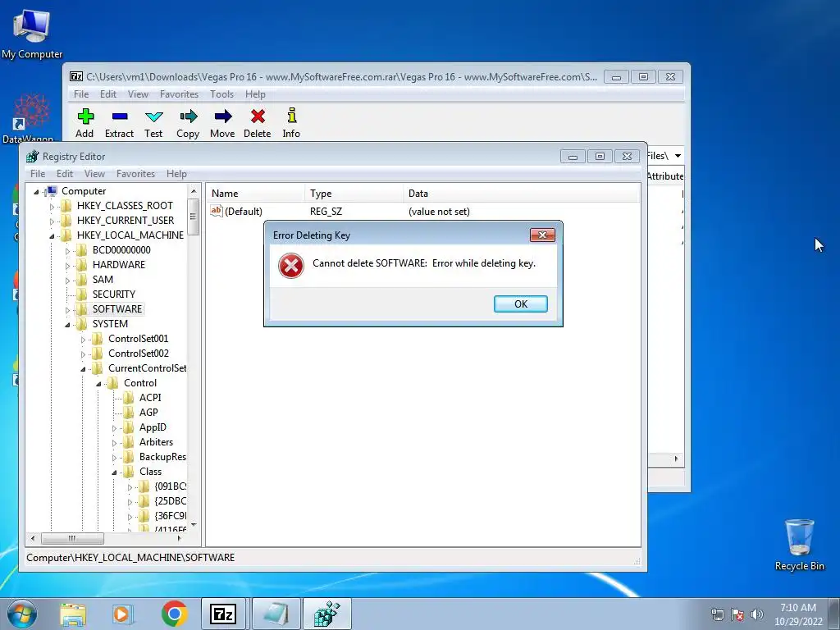Image resolution: width=840 pixels, height=630 pixels.
Task: Click the Test icon in 7-Zip
Action: tap(153, 116)
